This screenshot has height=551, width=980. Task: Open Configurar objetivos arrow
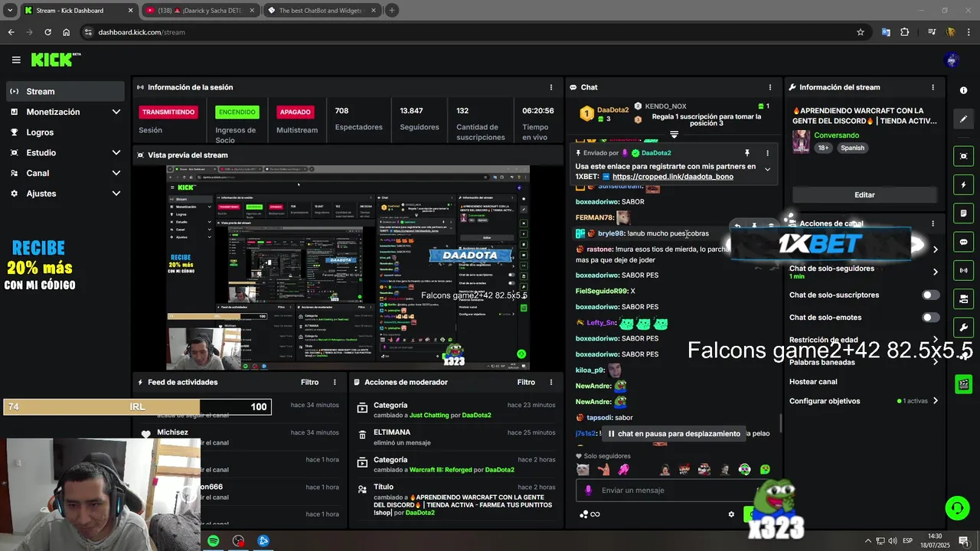[935, 401]
